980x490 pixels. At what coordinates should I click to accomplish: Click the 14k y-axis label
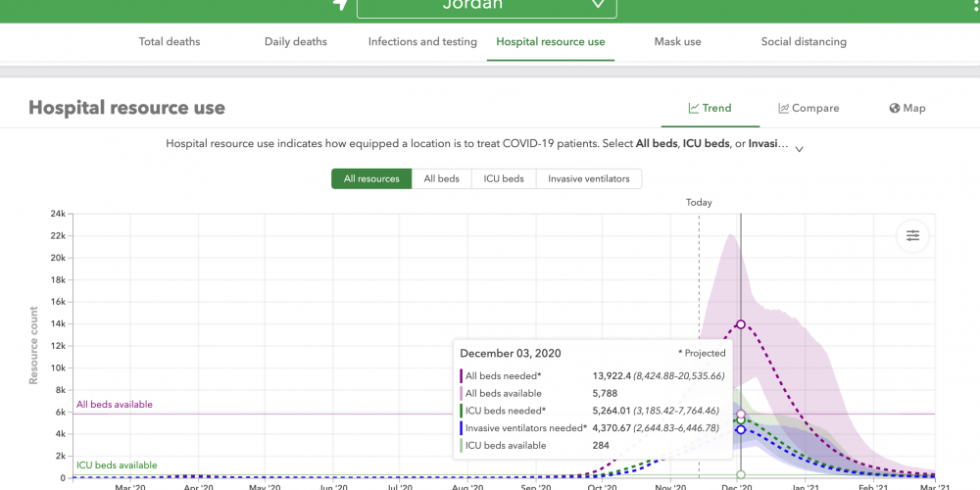[58, 323]
